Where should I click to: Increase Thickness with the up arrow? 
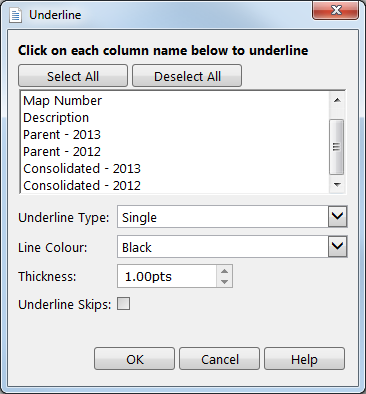pyautogui.click(x=224, y=271)
